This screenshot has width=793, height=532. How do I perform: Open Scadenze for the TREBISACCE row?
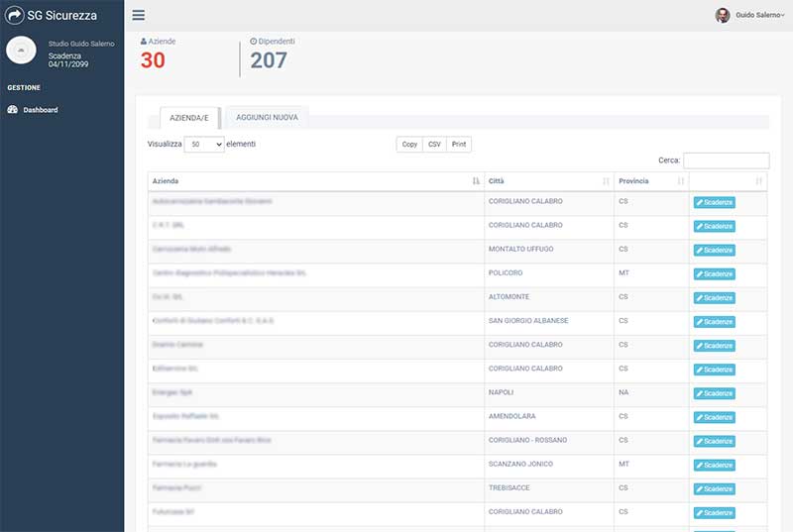click(x=714, y=489)
